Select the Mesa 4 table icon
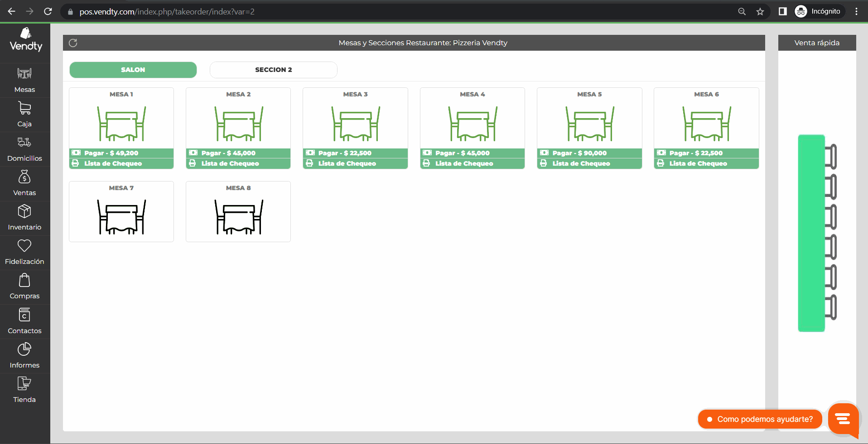This screenshot has width=868, height=444. (473, 124)
